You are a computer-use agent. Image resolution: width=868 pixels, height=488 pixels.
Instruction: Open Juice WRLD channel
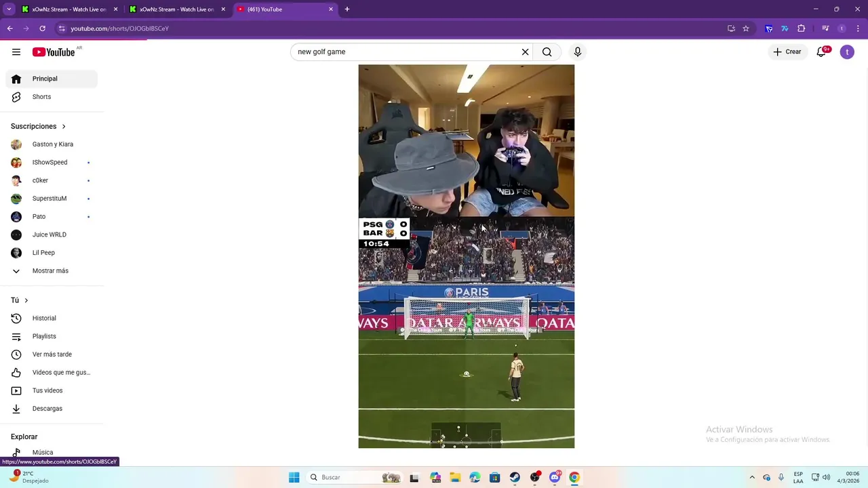pyautogui.click(x=52, y=235)
